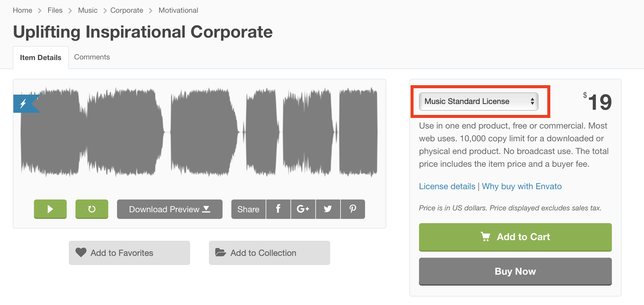Switch to the Comments tab
This screenshot has height=305, width=644.
92,57
